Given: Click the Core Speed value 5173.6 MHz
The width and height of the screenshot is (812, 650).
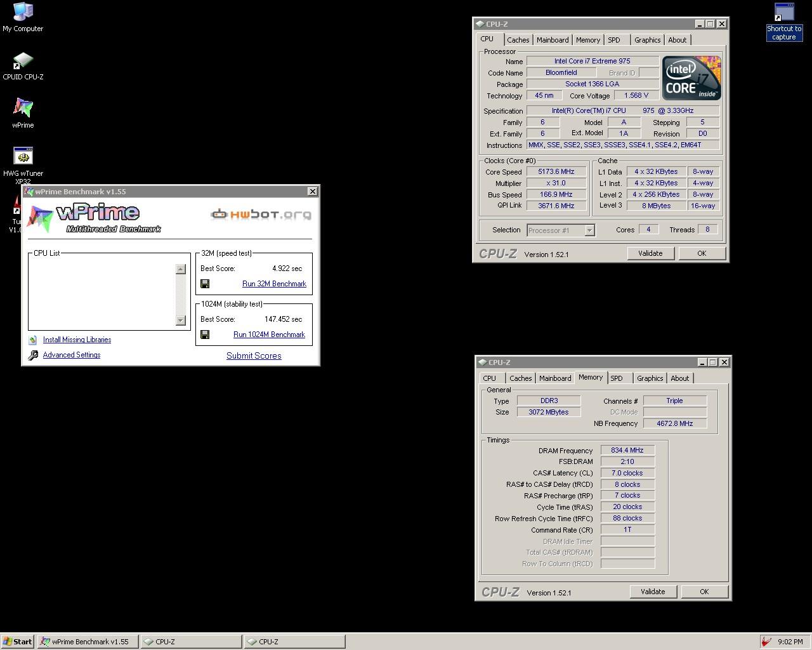Looking at the screenshot, I should point(556,172).
